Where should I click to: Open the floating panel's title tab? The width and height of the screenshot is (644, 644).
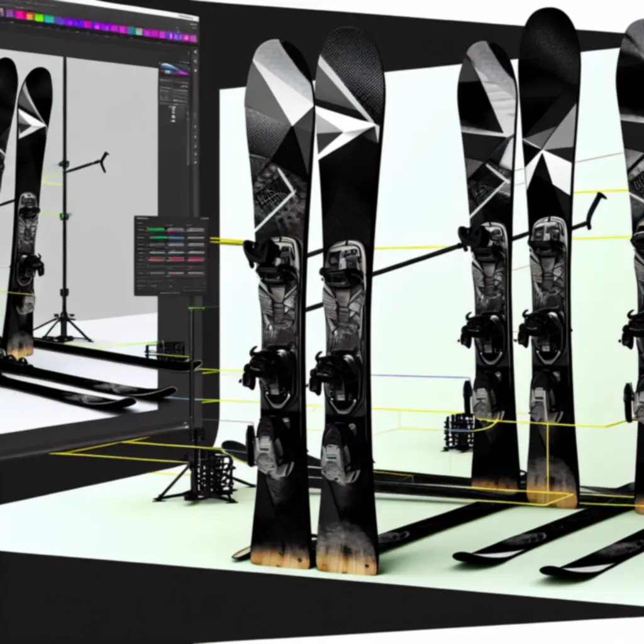click(143, 218)
